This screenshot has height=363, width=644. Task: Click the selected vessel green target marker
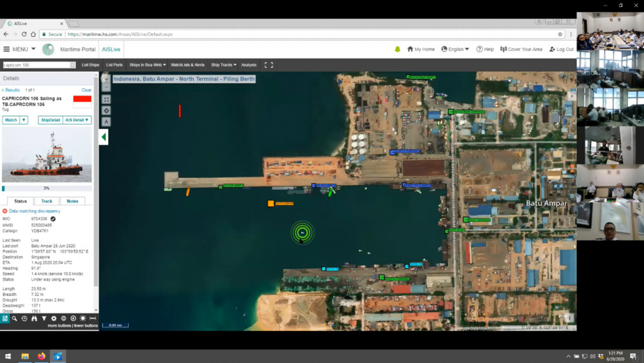(x=302, y=233)
